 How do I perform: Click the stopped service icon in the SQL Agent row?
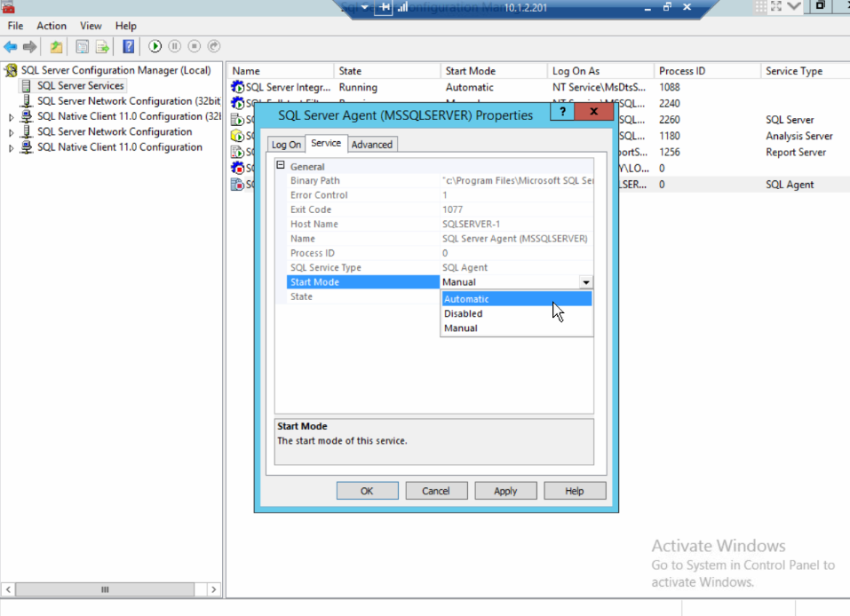tap(237, 185)
